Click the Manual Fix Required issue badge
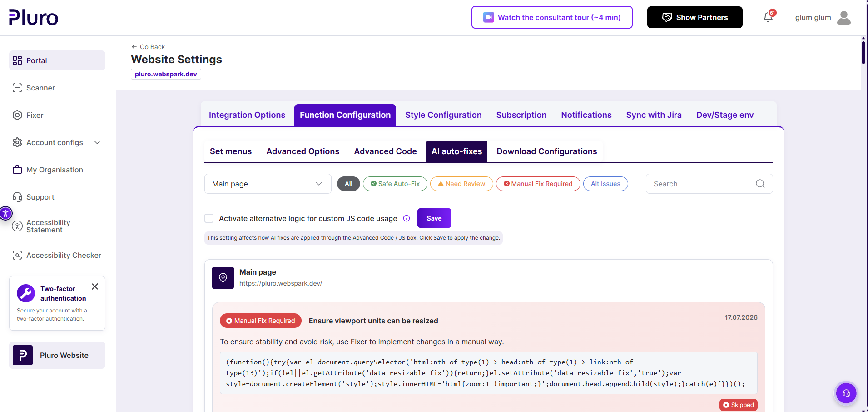Screen dimensions: 868x412 click(261, 321)
